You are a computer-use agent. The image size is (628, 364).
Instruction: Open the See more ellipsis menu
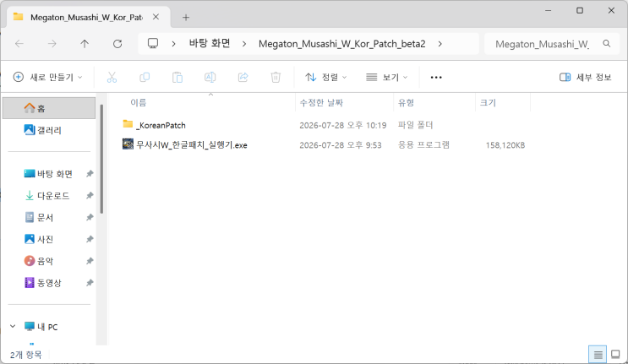click(436, 77)
